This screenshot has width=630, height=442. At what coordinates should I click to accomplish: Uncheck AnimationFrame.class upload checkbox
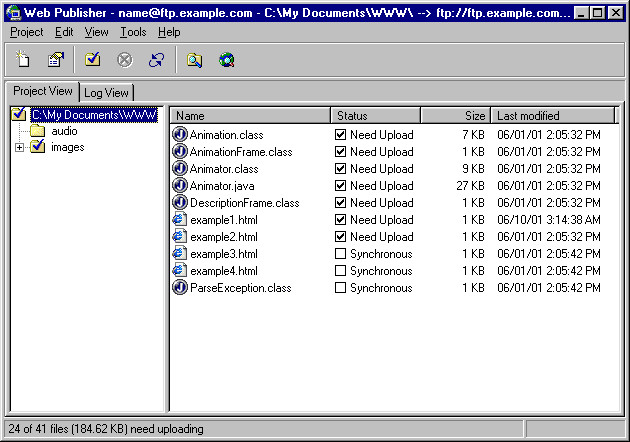340,151
